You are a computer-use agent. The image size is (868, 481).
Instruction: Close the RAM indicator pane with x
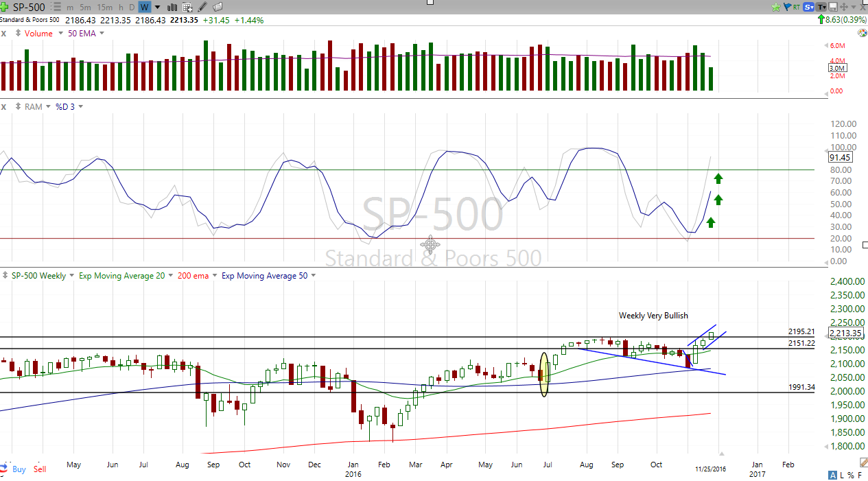4,106
